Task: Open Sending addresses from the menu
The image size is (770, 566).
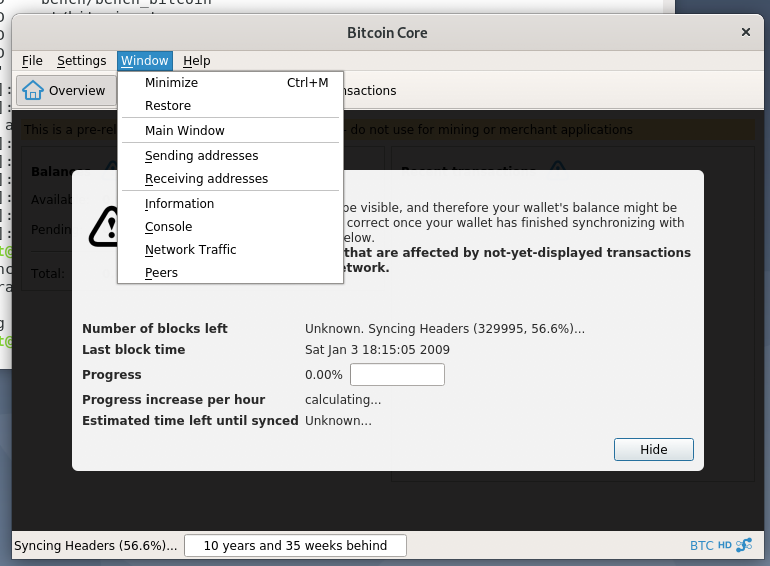Action: tap(230, 156)
